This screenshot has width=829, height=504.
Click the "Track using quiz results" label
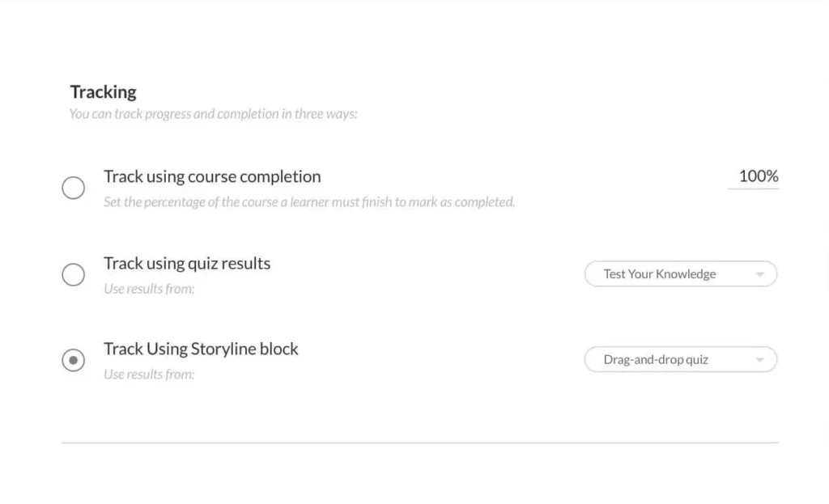[187, 263]
